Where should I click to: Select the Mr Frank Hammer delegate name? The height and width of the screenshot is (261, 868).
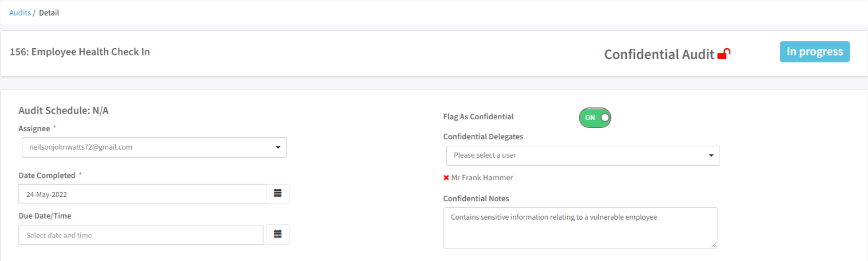[482, 178]
